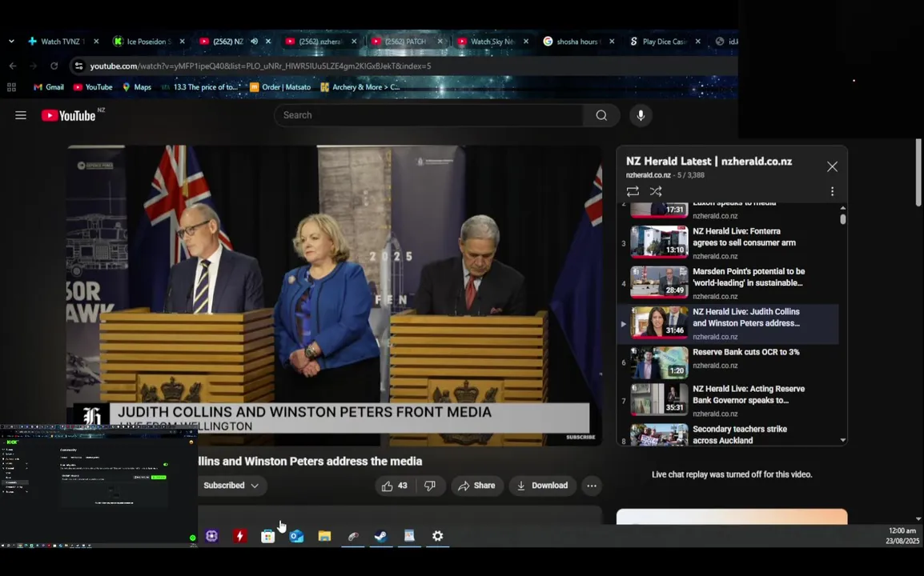The width and height of the screenshot is (924, 576).
Task: Close the Ice Poseidon tab
Action: (182, 42)
